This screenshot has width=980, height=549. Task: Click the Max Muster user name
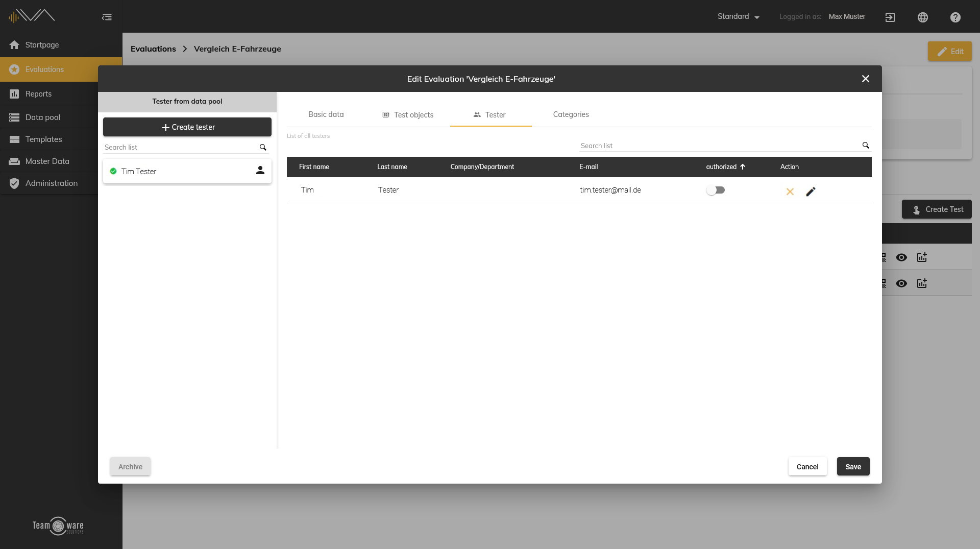tap(847, 17)
